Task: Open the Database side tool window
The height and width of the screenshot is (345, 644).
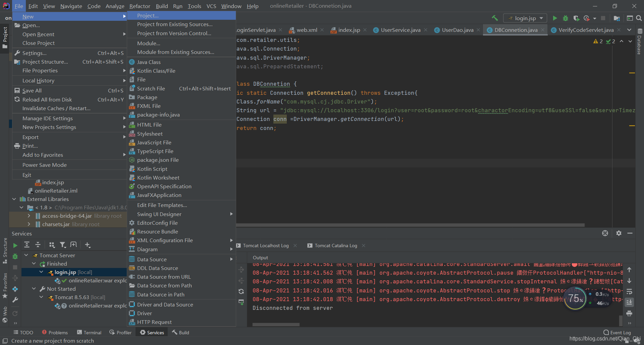Action: pyautogui.click(x=639, y=42)
